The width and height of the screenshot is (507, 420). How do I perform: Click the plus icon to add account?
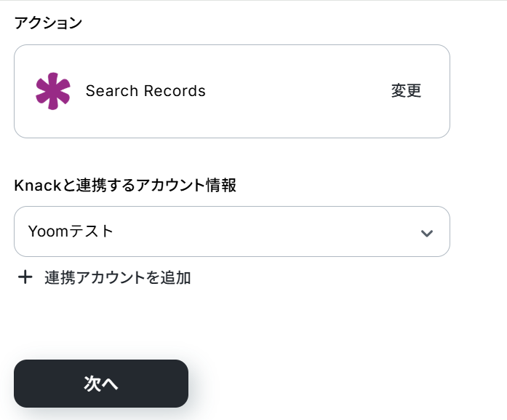pyautogui.click(x=25, y=277)
